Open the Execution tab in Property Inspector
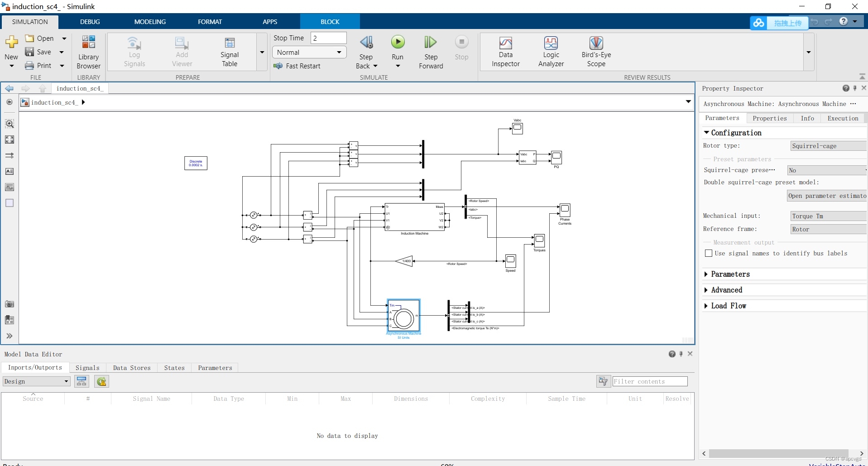This screenshot has height=466, width=868. [843, 118]
